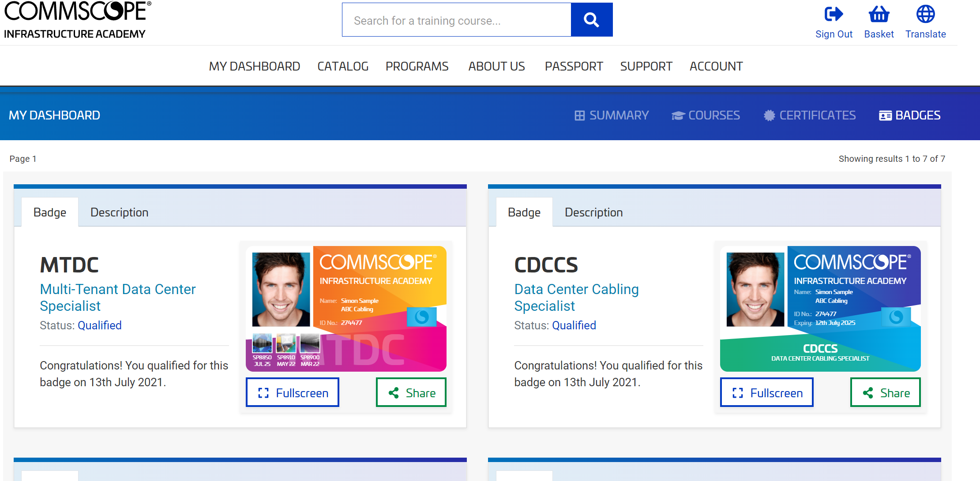Image resolution: width=980 pixels, height=481 pixels.
Task: Click the Basket text link
Action: (x=879, y=34)
